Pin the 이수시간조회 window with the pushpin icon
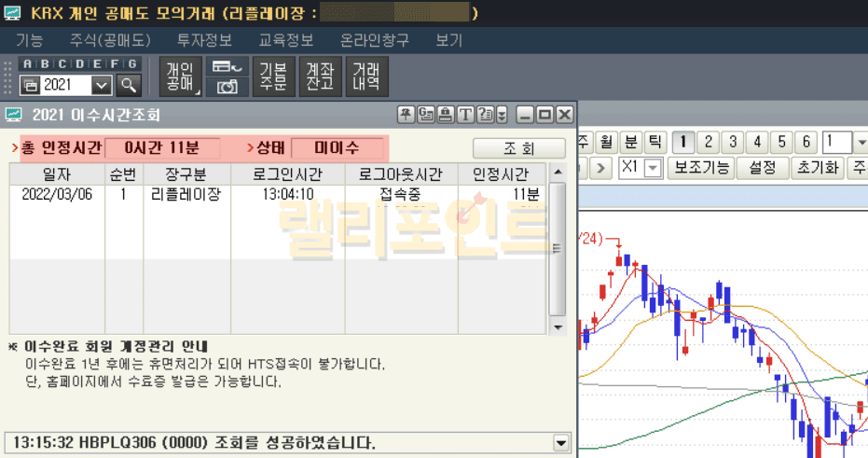868x458 pixels. click(x=406, y=115)
